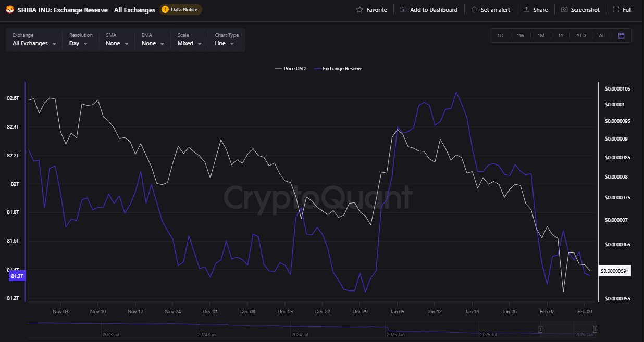Click the 1M range button

pos(540,35)
